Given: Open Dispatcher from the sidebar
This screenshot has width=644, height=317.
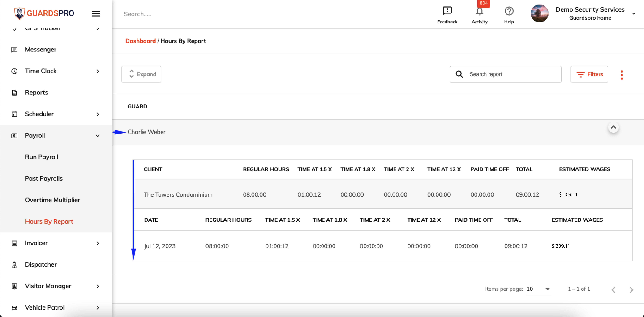Looking at the screenshot, I should tap(41, 264).
